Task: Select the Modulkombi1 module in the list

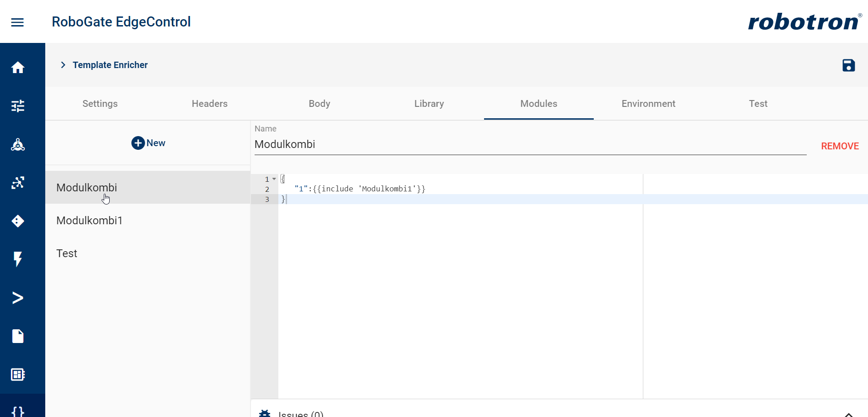Action: pyautogui.click(x=90, y=221)
